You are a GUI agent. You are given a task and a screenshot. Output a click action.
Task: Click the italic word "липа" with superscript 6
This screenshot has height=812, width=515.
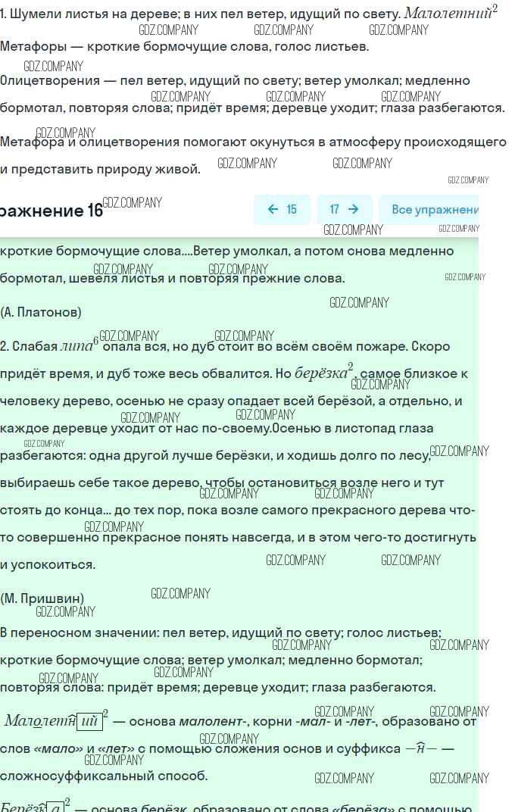tap(76, 347)
